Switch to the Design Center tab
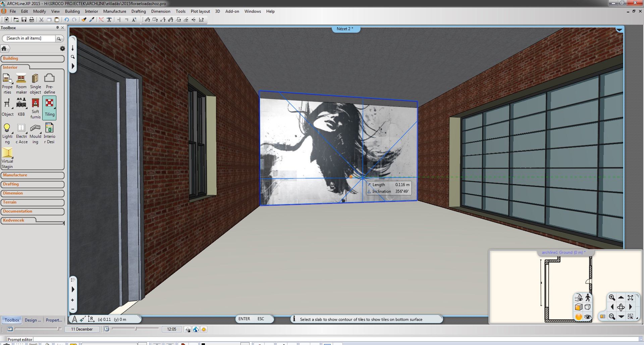The height and width of the screenshot is (345, 644). coord(33,320)
